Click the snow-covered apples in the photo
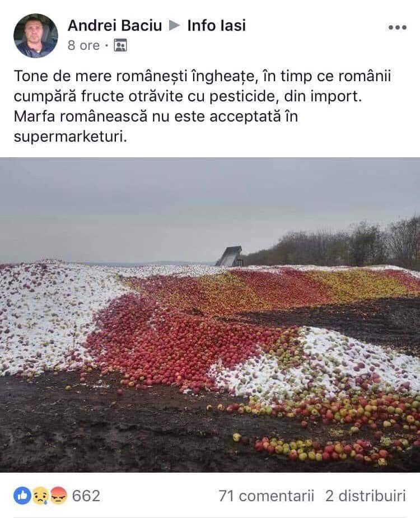Screen dimensions: 420x518 pyautogui.click(x=50, y=317)
